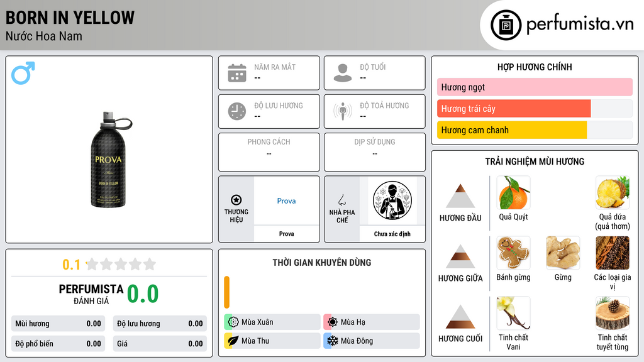The height and width of the screenshot is (362, 644).
Task: Select the Quả Quýt mandarin note image
Action: 513,193
